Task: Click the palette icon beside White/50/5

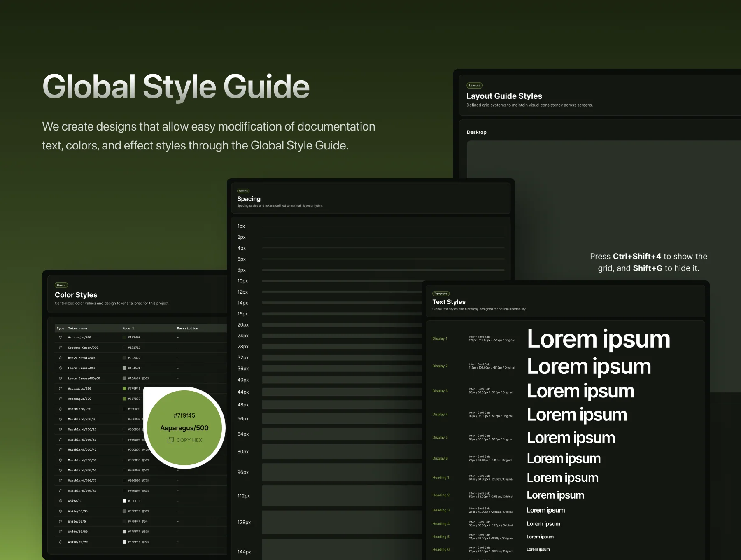Action: pos(61,521)
